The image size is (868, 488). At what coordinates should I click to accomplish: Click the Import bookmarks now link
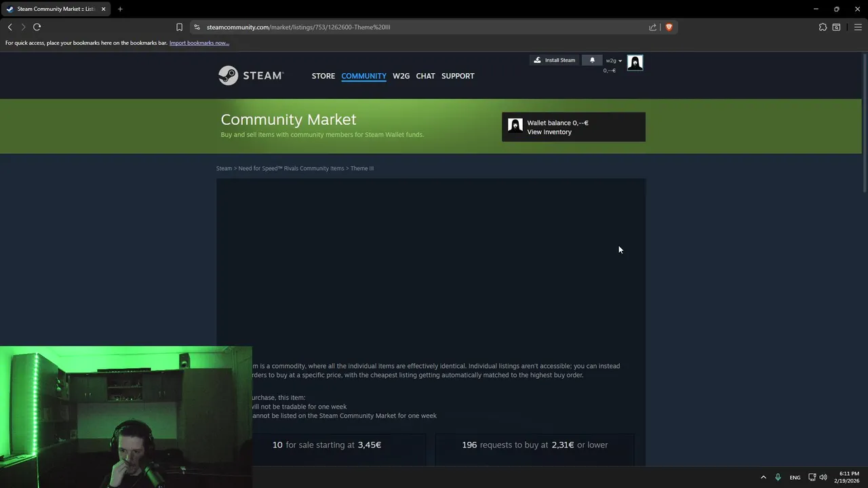click(x=199, y=43)
